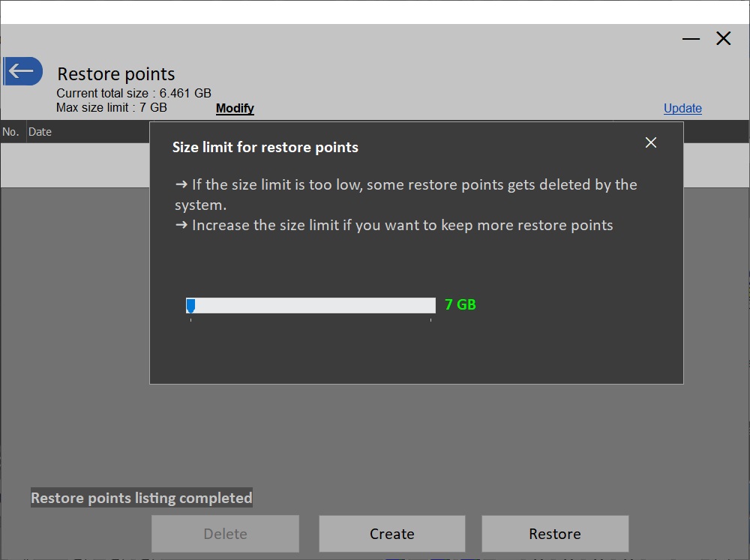Image resolution: width=750 pixels, height=560 pixels.
Task: Click the right end tick of the slider
Action: coord(430,319)
